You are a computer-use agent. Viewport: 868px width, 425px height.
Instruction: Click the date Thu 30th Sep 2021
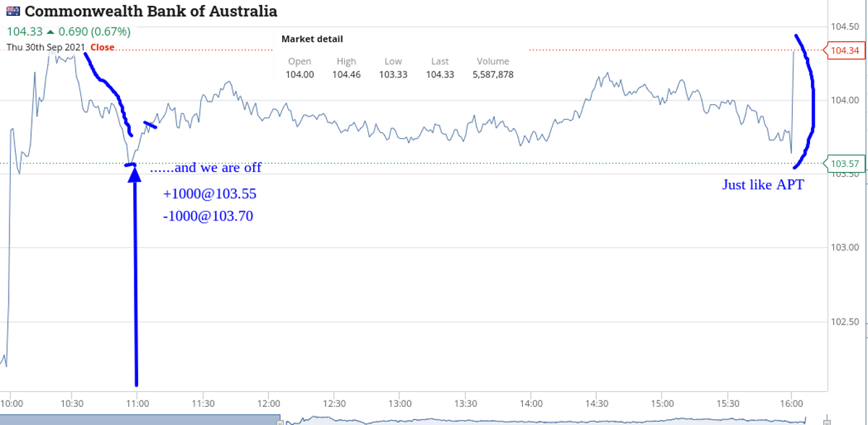(x=47, y=47)
